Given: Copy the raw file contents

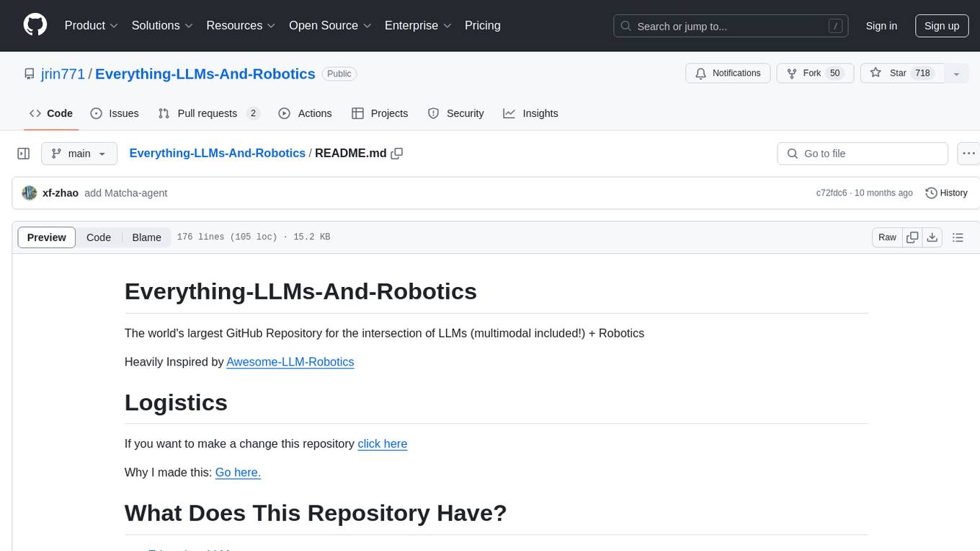Looking at the screenshot, I should (x=913, y=237).
